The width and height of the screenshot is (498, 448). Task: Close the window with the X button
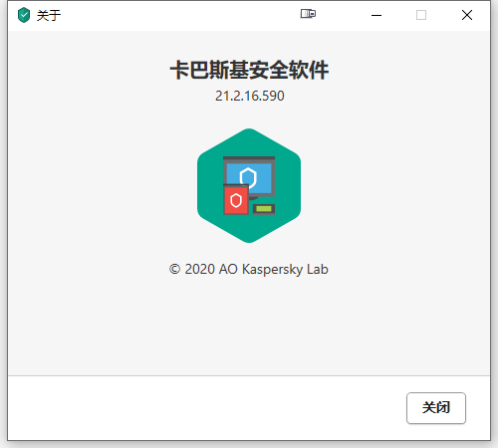click(x=467, y=15)
